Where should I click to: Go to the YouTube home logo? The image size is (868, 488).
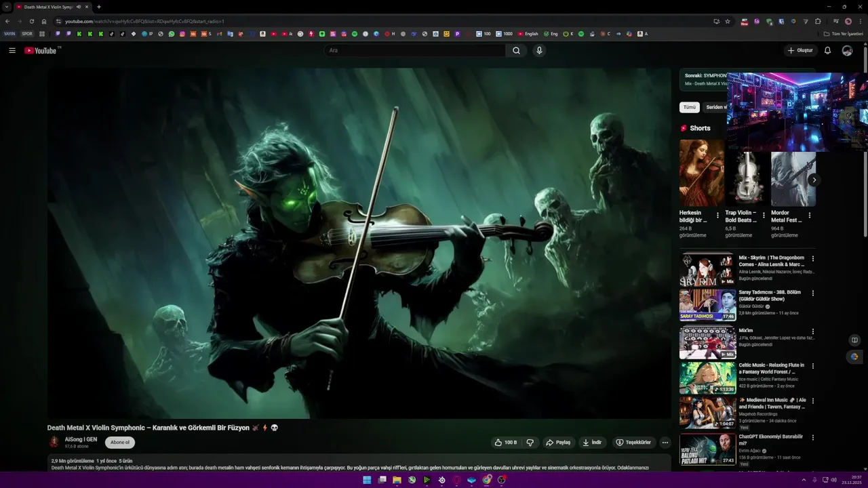coord(41,50)
